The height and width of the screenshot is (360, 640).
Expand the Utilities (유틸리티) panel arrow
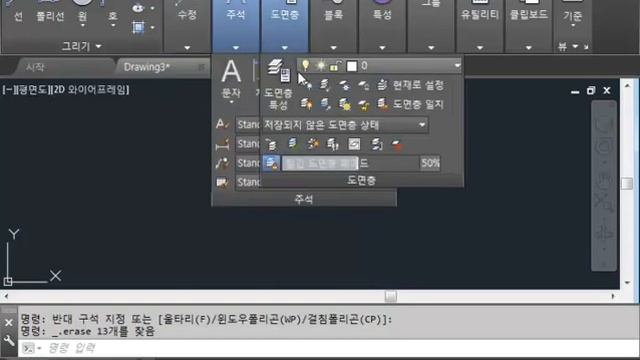480,48
